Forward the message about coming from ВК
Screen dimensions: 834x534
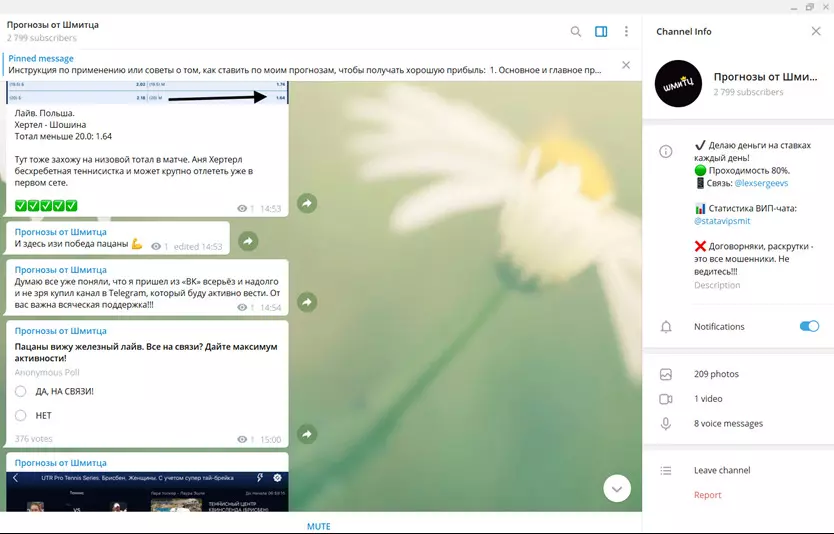tap(307, 302)
